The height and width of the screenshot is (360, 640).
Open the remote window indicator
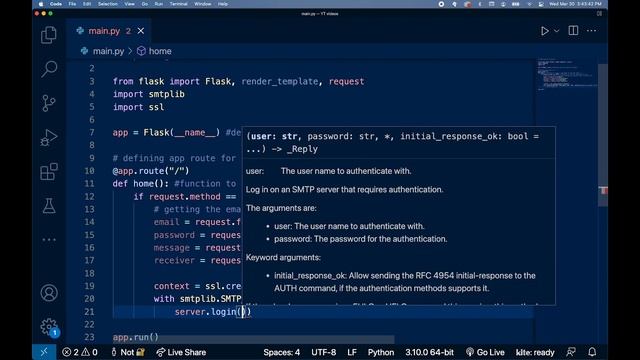[44, 352]
